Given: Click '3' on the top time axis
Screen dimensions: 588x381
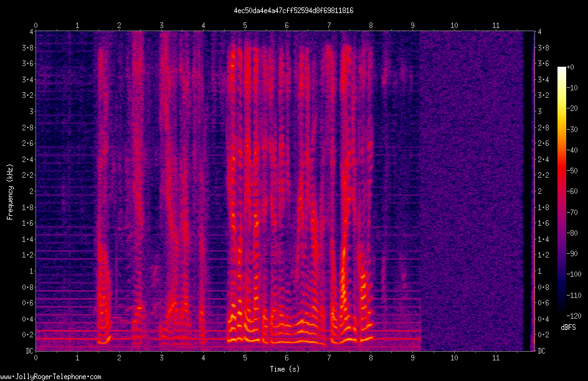Looking at the screenshot, I should coord(161,26).
